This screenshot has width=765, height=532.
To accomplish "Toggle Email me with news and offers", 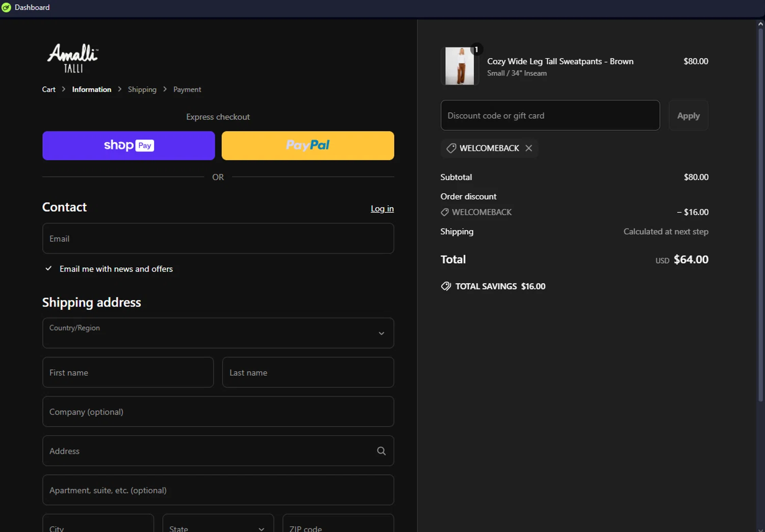I will (48, 268).
